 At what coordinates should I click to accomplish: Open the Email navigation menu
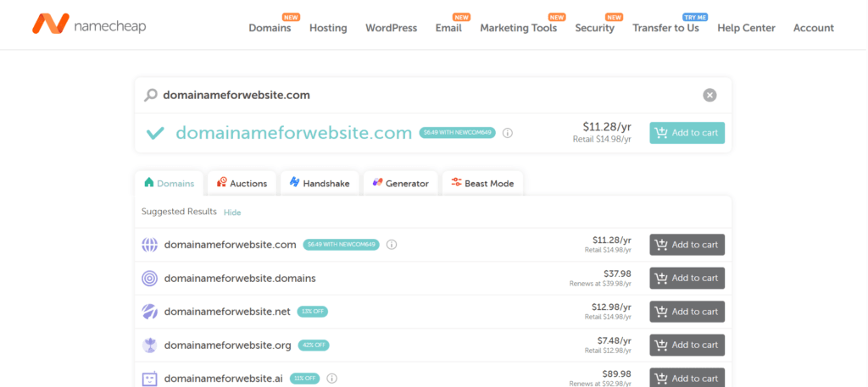[x=448, y=28]
